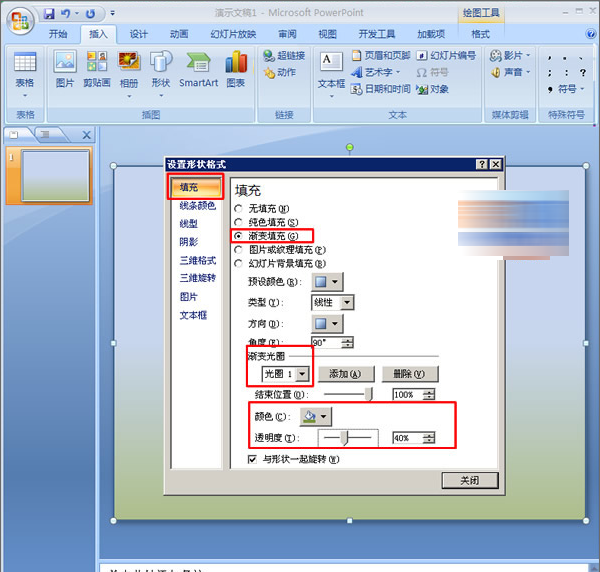
Task: Click the angle 90° input field
Action: (x=326, y=342)
